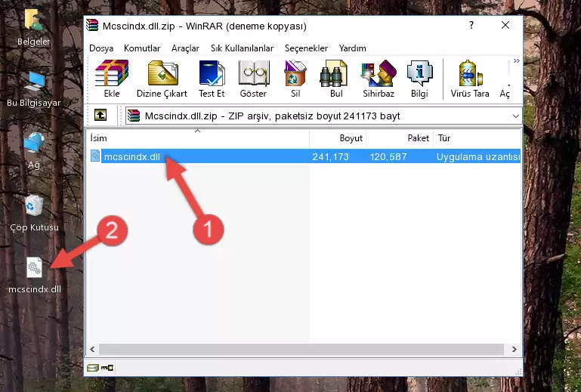
Task: Sort by the Tür column header
Action: [x=477, y=138]
